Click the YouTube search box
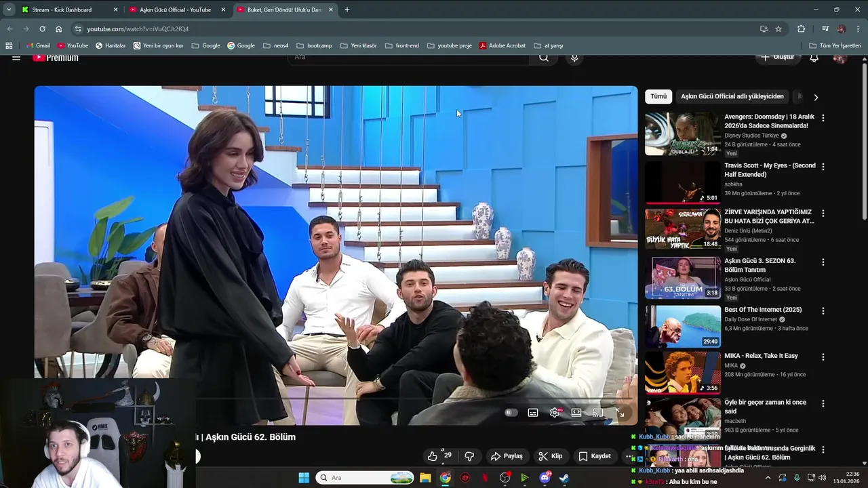This screenshot has width=868, height=488. pos(410,58)
